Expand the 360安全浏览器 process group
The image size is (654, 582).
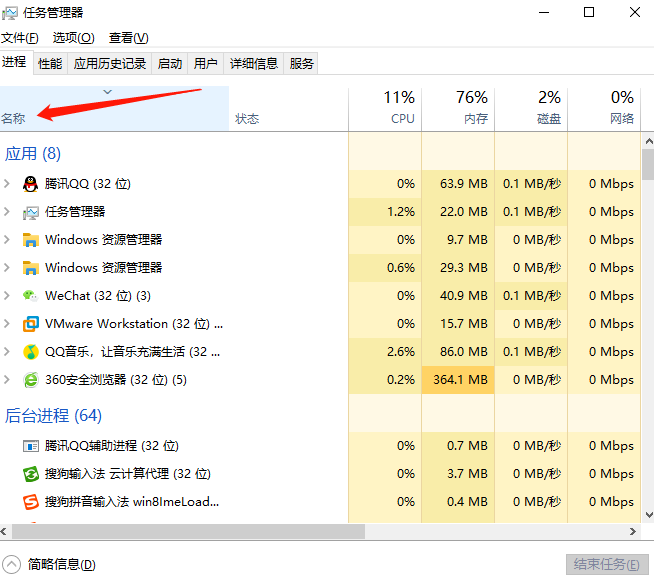(x=7, y=380)
